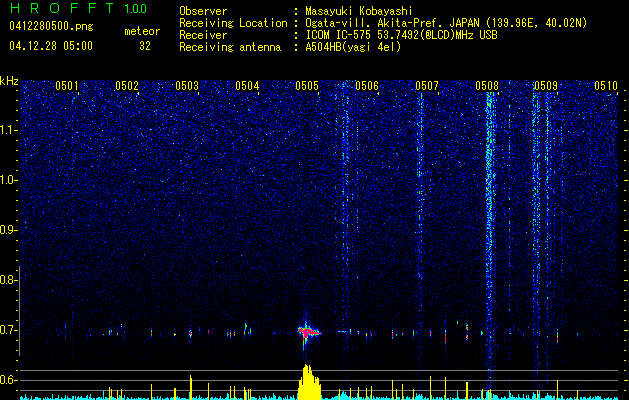Click the 1.1 kHz frequency axis label

(x=8, y=130)
